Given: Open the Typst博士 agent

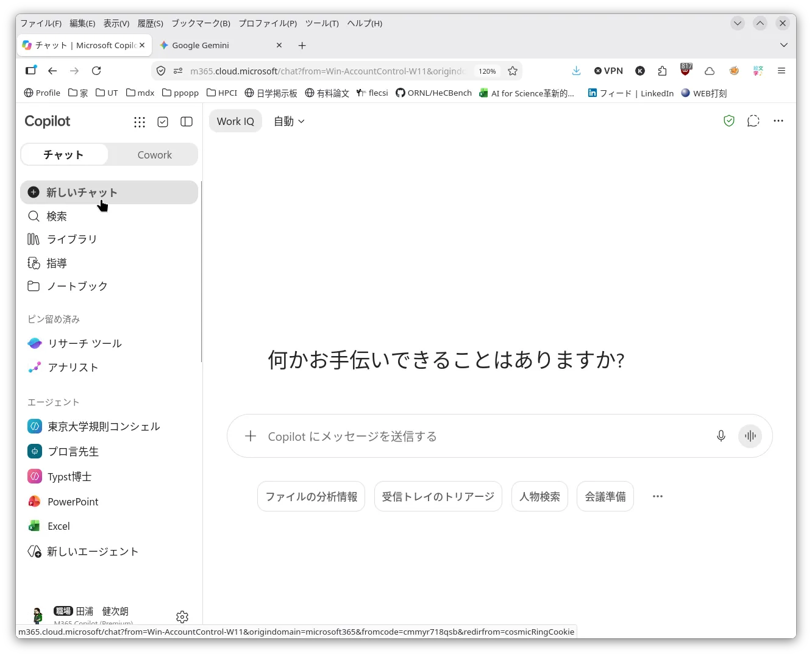Looking at the screenshot, I should [x=109, y=476].
